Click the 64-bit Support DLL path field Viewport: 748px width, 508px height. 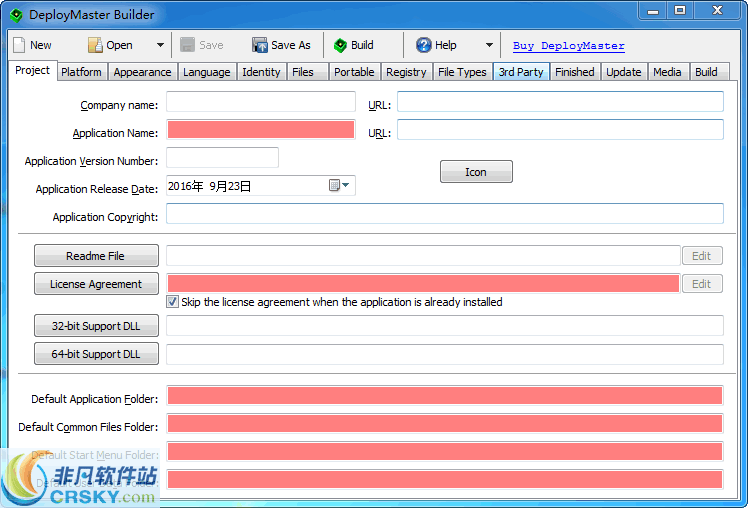point(445,354)
